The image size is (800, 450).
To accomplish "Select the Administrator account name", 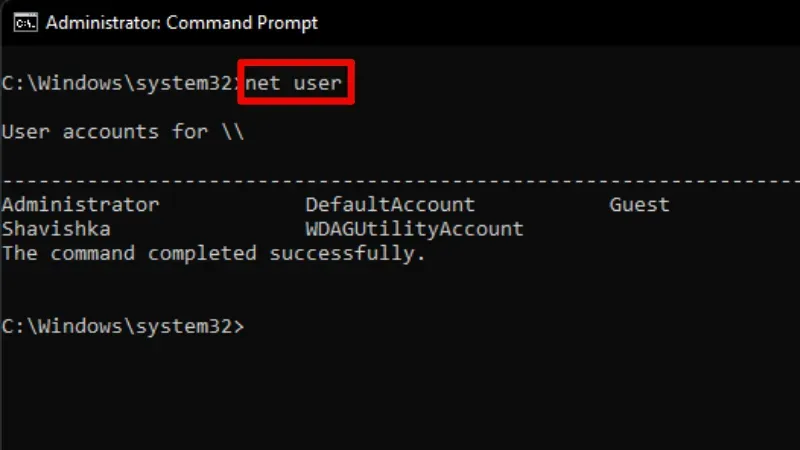I will [81, 205].
